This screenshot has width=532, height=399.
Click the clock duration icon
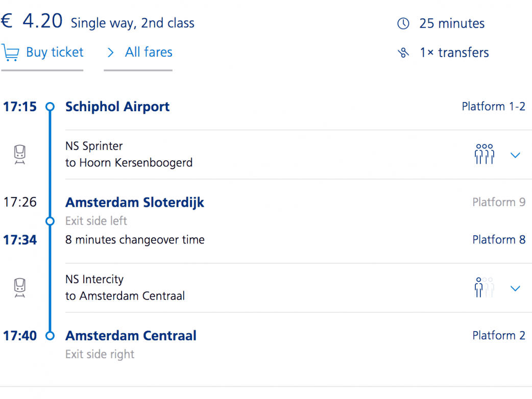pyautogui.click(x=403, y=23)
